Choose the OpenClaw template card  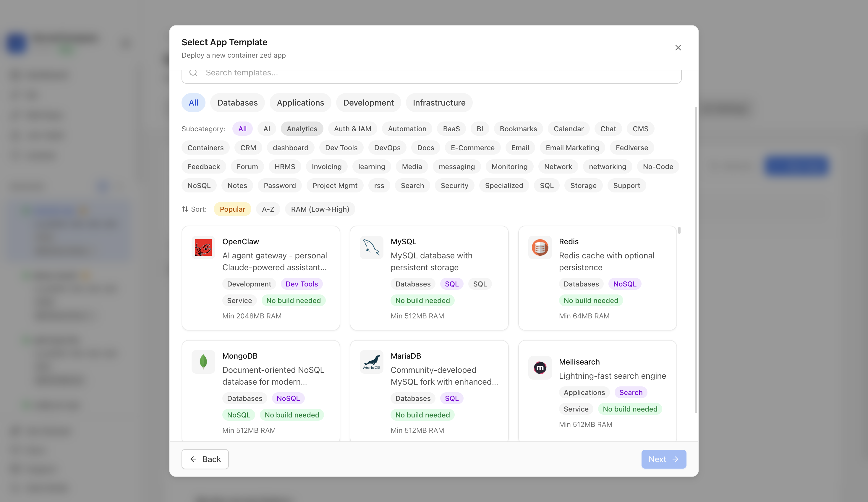tap(261, 278)
